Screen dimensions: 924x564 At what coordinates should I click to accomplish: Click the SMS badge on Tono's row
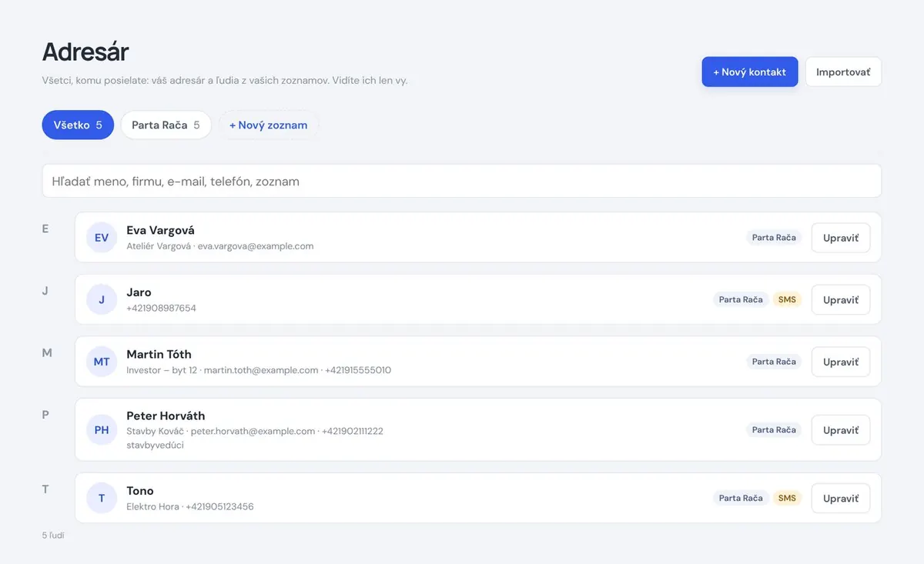(787, 499)
